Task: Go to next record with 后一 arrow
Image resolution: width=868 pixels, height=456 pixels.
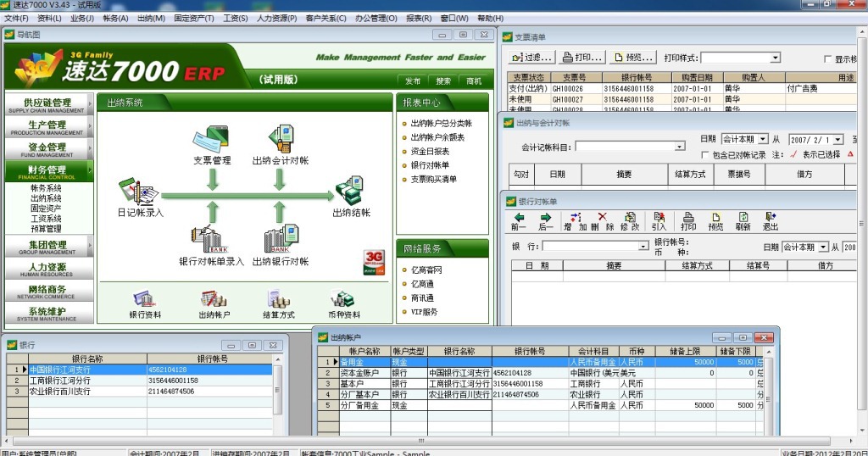Action: tap(545, 221)
